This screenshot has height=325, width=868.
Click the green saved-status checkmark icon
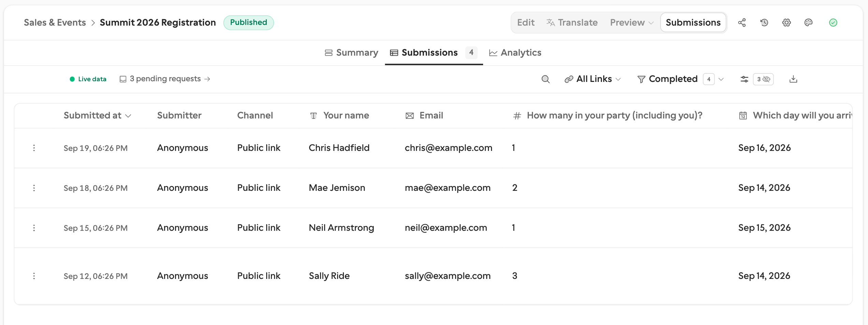point(833,23)
